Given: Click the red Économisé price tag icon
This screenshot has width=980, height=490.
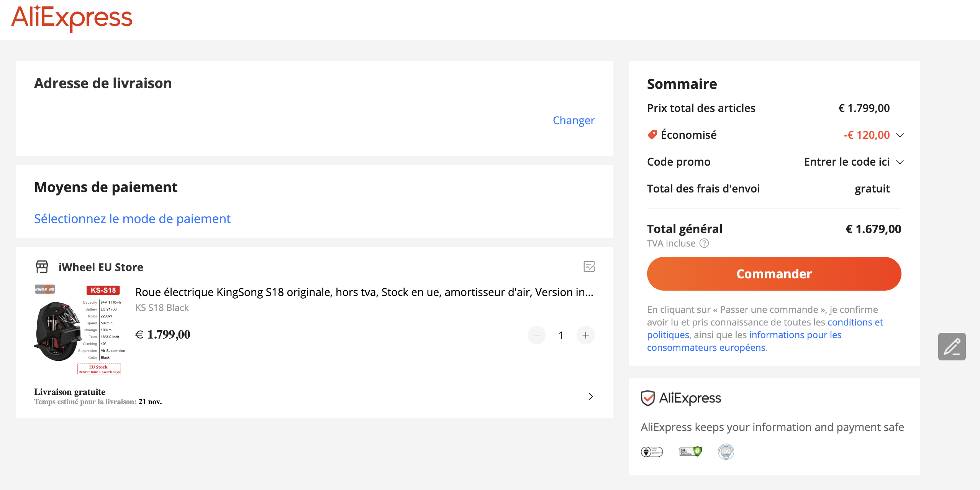Looking at the screenshot, I should click(652, 135).
